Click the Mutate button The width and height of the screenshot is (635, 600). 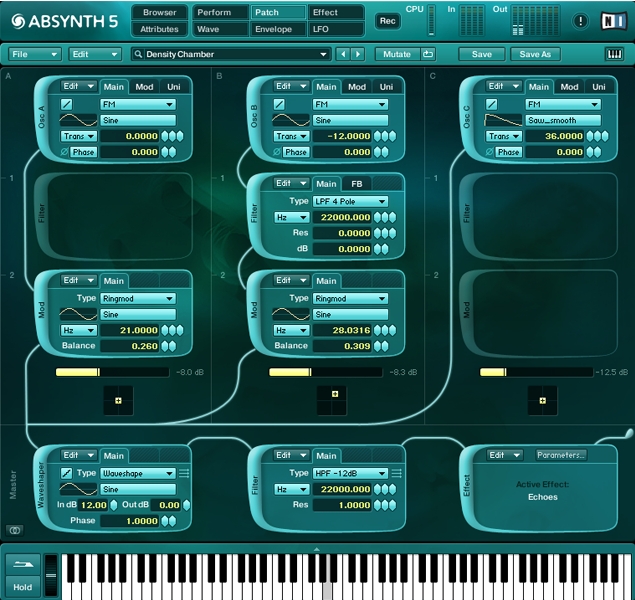397,54
